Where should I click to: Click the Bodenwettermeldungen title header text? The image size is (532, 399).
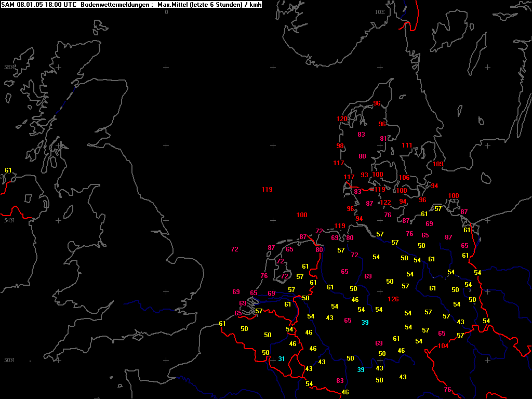click(116, 5)
